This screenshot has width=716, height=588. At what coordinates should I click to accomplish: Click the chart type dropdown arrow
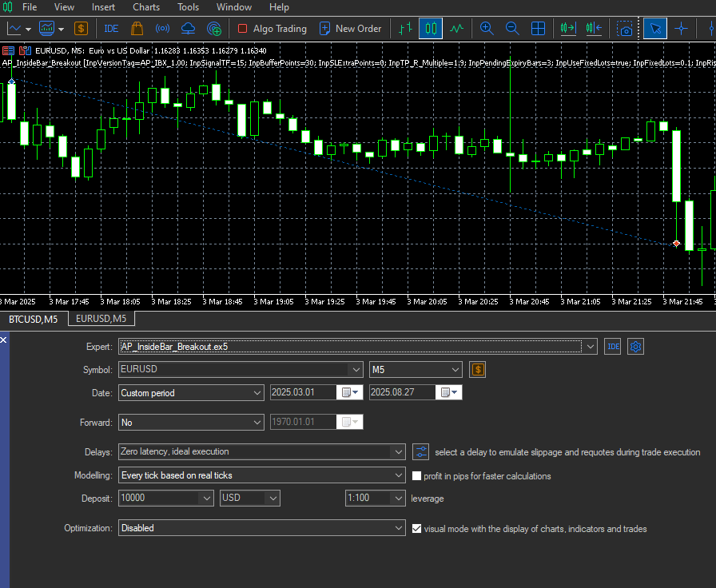pyautogui.click(x=28, y=30)
